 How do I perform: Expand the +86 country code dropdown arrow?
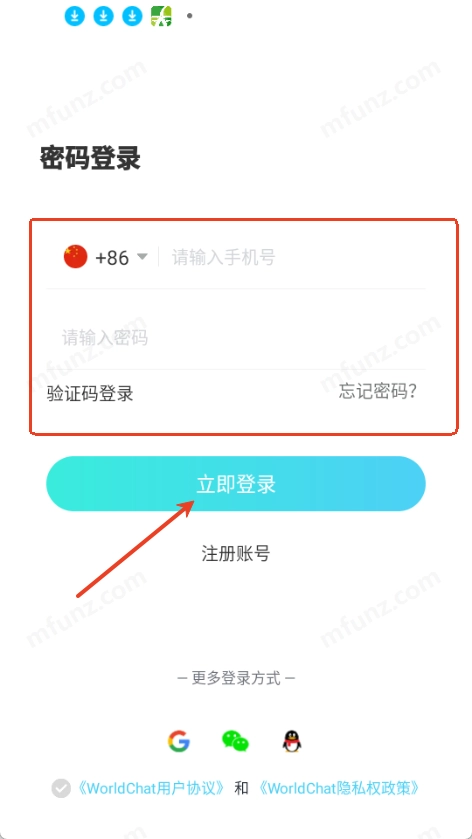coord(142,257)
